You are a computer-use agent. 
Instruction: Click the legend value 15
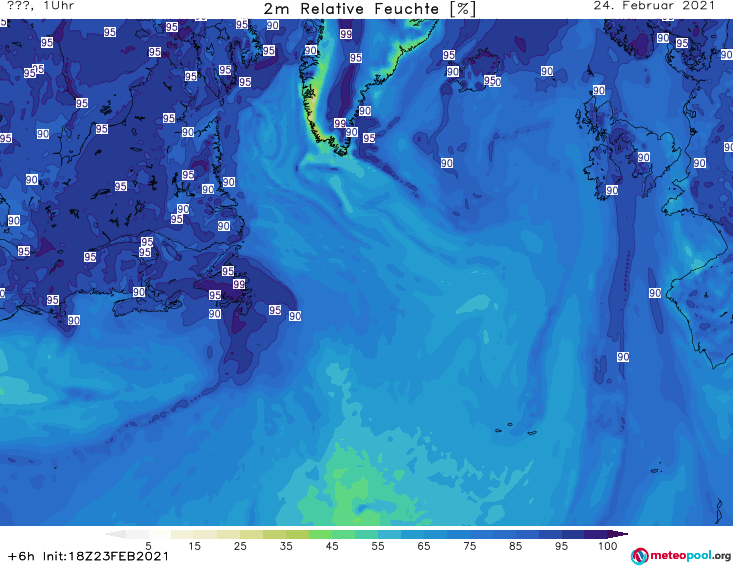click(x=194, y=546)
